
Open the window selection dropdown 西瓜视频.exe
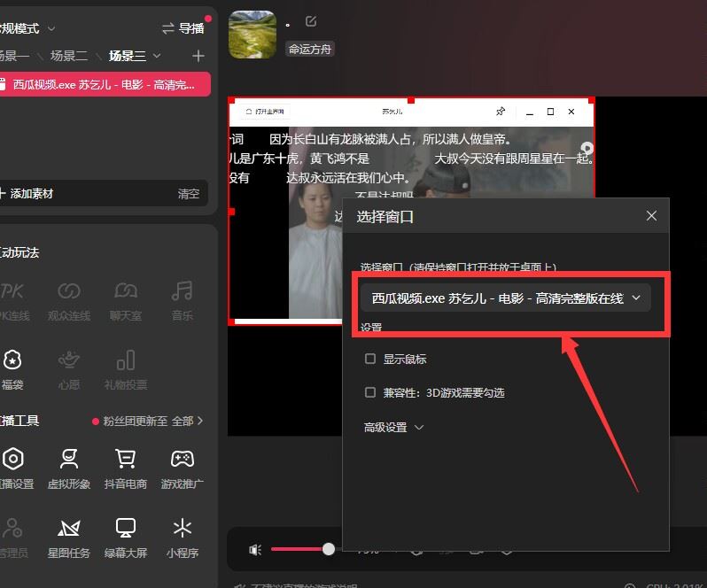tap(506, 298)
